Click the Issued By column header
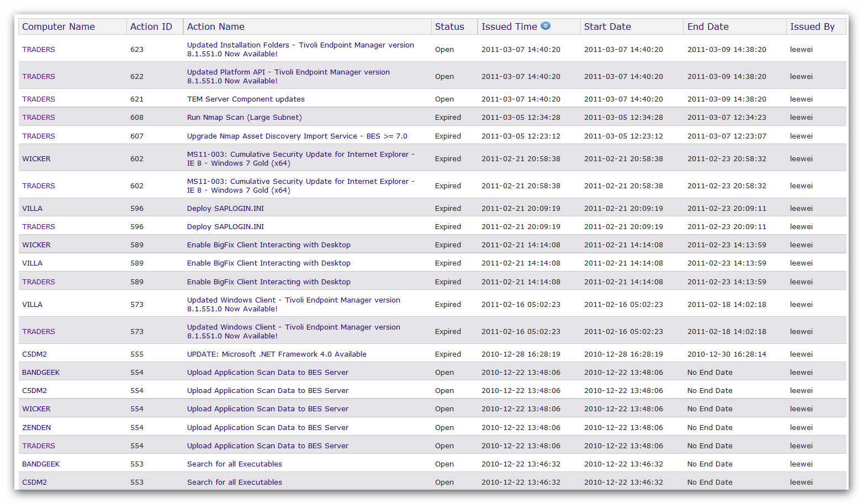This screenshot has width=863, height=504. pos(812,26)
